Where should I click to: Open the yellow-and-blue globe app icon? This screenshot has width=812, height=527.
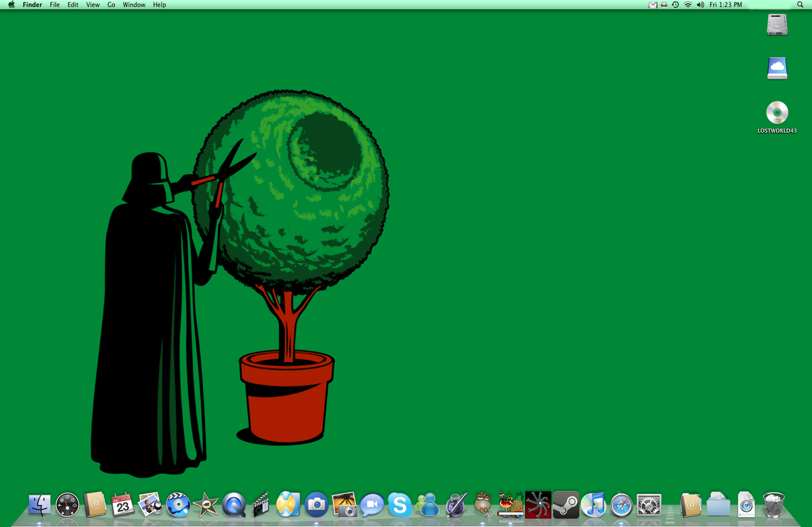click(288, 505)
